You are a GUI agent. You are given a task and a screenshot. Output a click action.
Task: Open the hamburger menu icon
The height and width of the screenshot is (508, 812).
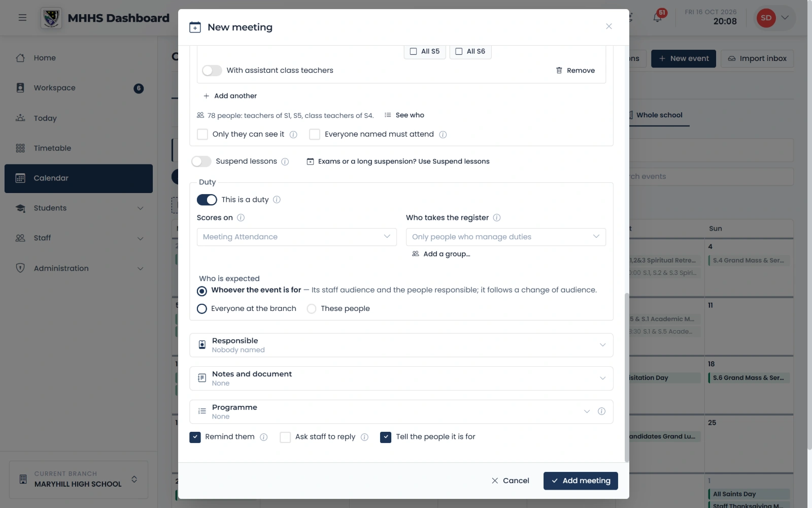tap(22, 17)
